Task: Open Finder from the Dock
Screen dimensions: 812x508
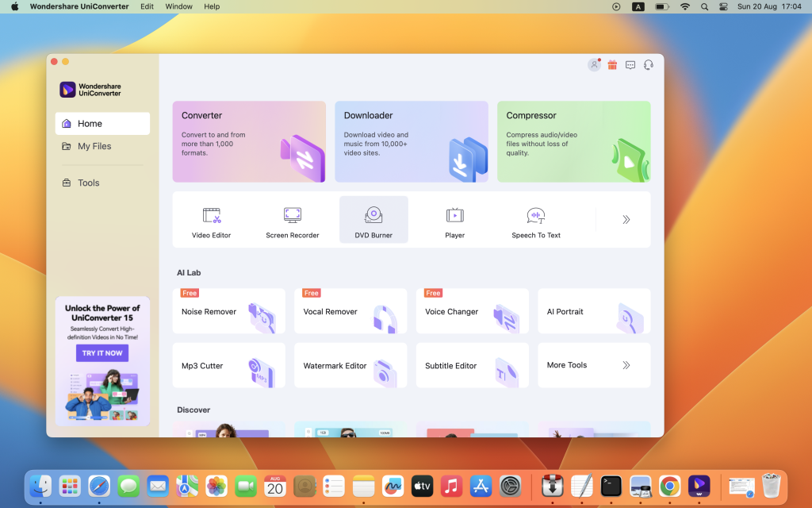Action: (40, 487)
